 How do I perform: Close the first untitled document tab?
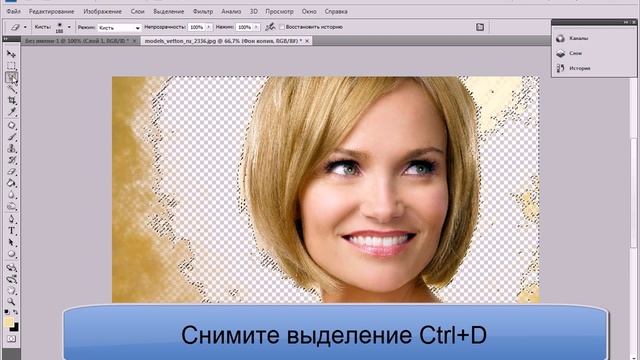[134, 41]
